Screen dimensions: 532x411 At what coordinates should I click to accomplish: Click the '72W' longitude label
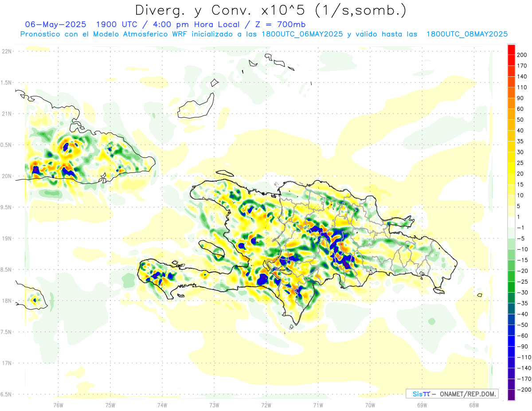[x=266, y=404]
